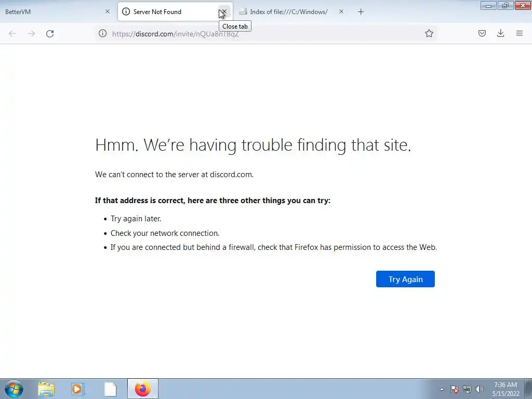
Task: Click the firewall permission bullet text
Action: click(273, 247)
